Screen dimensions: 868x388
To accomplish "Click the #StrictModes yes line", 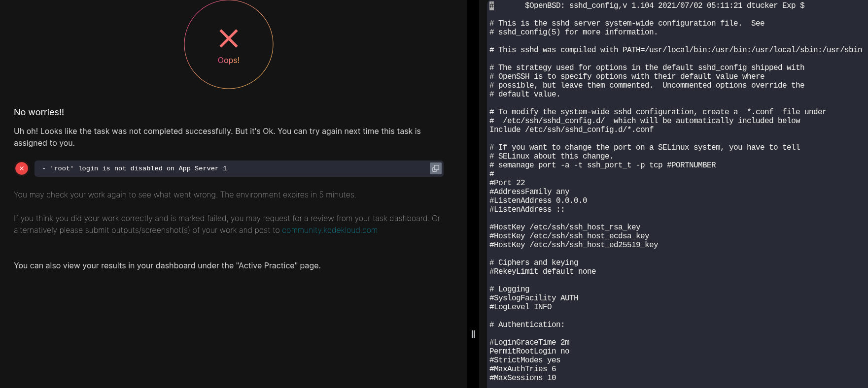I will pyautogui.click(x=525, y=360).
